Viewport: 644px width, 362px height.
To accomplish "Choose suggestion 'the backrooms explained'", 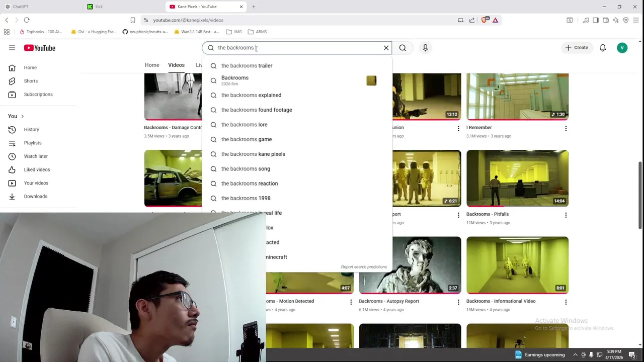I will pyautogui.click(x=297, y=95).
